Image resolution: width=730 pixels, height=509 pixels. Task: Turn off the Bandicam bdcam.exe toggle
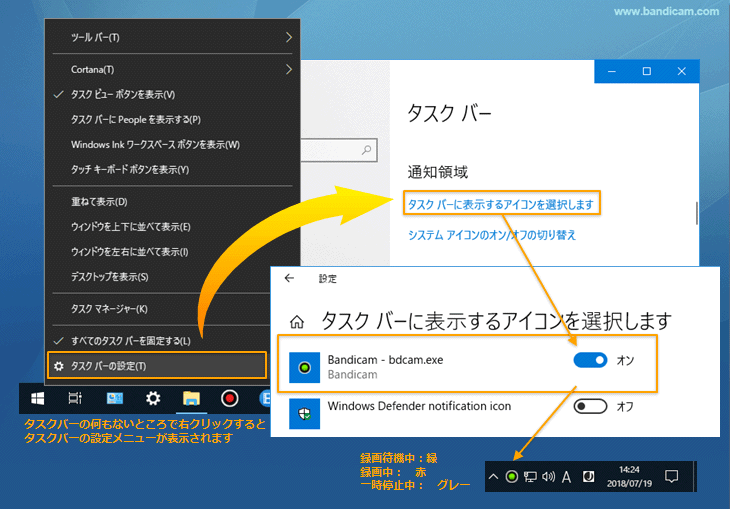590,360
